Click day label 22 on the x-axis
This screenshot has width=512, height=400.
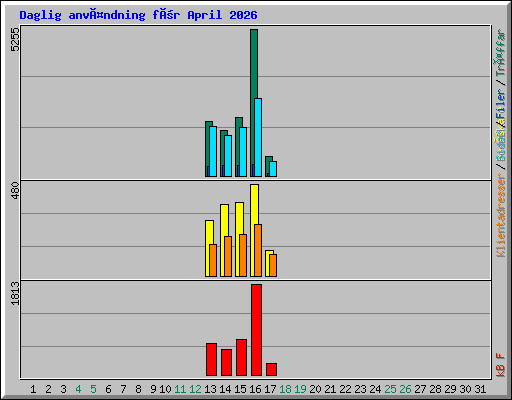coord(345,389)
